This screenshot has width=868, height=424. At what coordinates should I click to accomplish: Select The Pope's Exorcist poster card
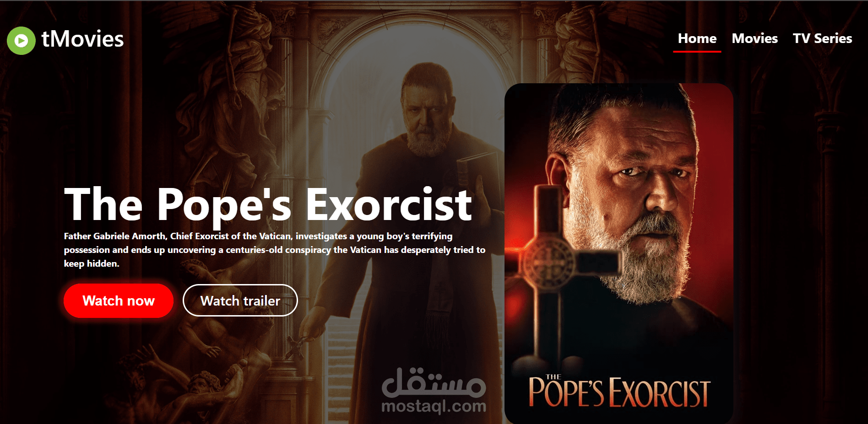619,253
